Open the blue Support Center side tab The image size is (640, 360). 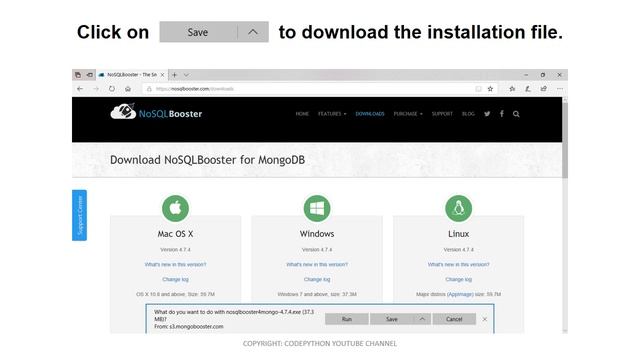click(80, 215)
